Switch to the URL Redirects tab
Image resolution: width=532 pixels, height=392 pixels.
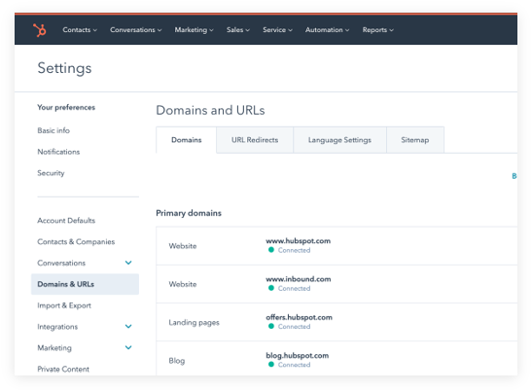click(255, 140)
